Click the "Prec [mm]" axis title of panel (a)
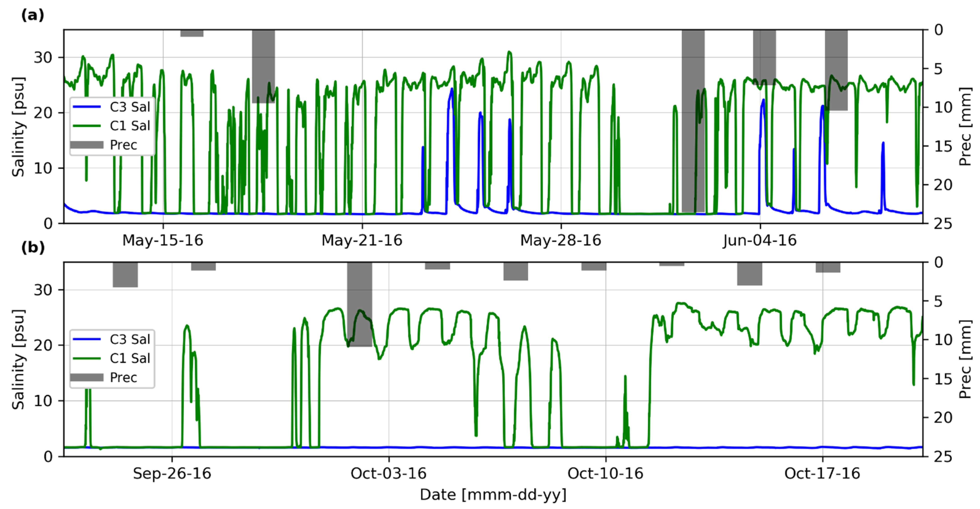Image resolution: width=980 pixels, height=509 pixels. pyautogui.click(x=965, y=127)
